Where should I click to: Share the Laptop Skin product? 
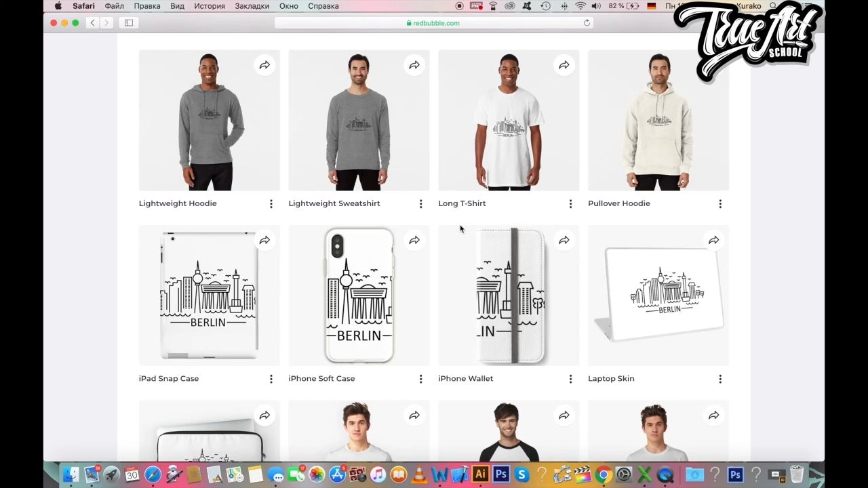(714, 240)
